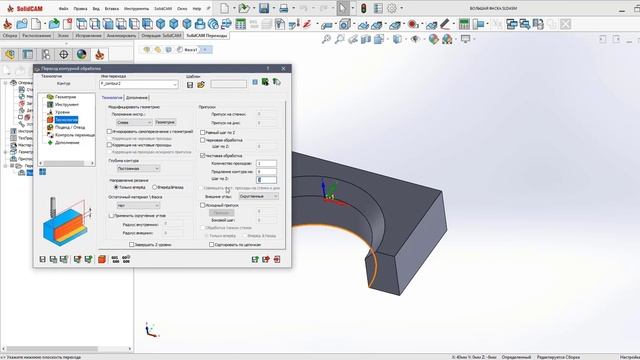Click the green table icon in the ribbon
Viewport: 640px width, 360px height.
(x=240, y=24)
